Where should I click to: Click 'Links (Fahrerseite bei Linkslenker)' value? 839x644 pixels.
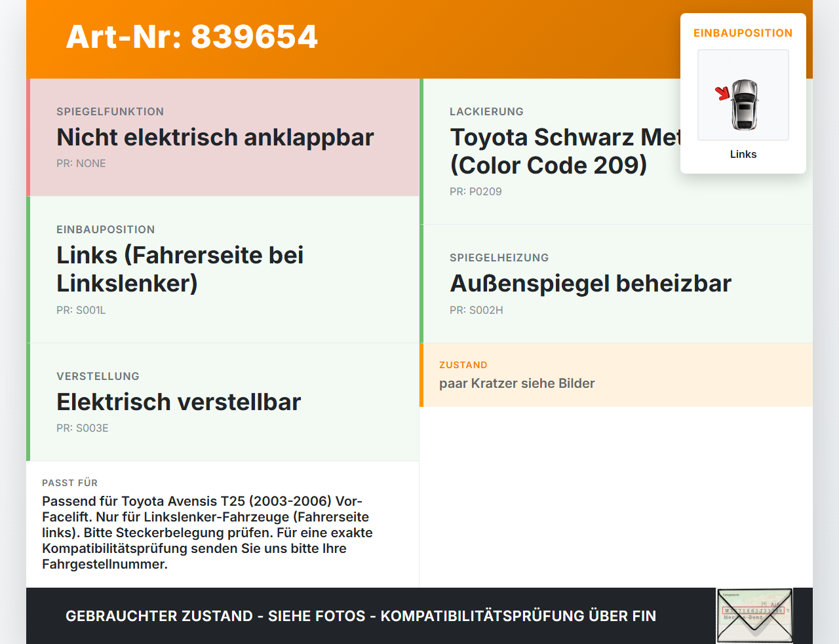180,269
